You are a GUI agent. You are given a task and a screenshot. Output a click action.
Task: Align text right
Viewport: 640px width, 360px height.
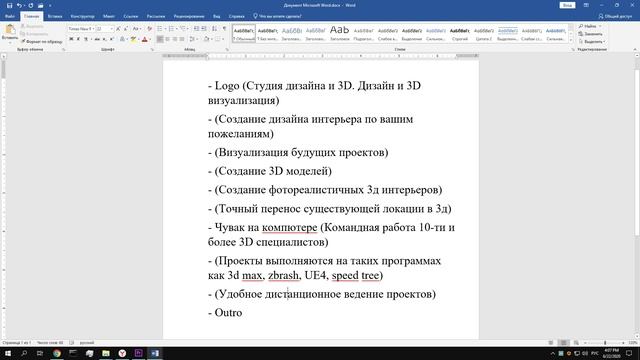(x=175, y=39)
